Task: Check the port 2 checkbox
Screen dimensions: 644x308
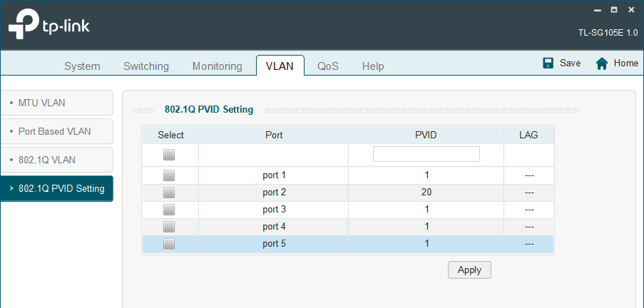Action: click(x=169, y=192)
